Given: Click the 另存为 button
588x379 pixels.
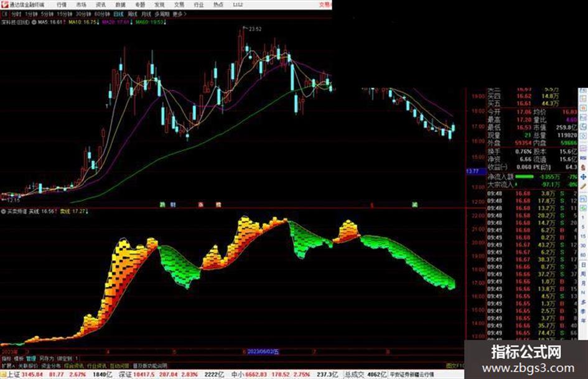Looking at the screenshot, I should point(47,358).
